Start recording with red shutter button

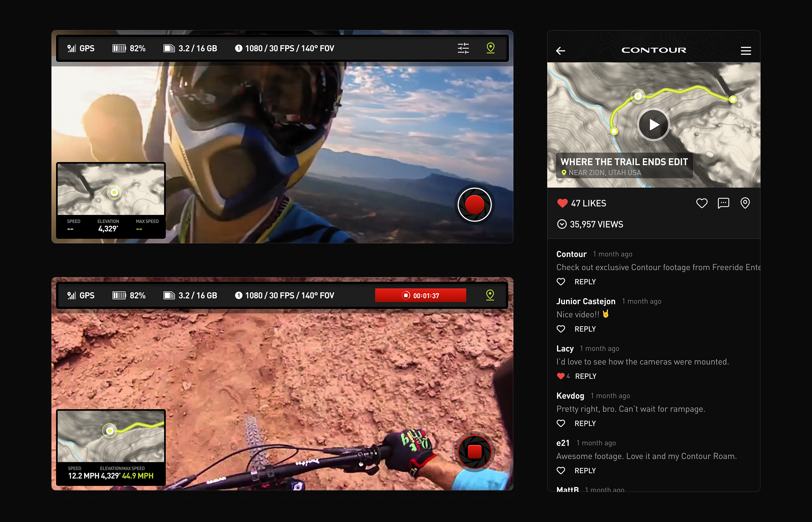475,205
